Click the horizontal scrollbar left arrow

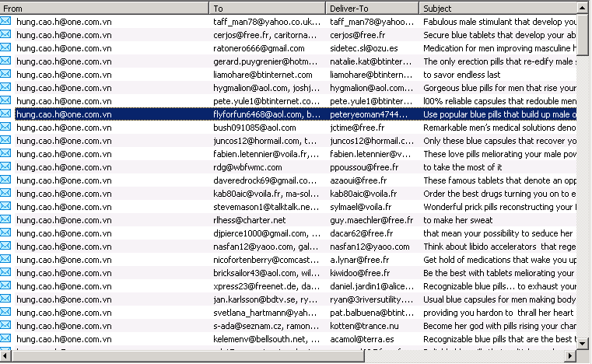[x=5, y=355]
